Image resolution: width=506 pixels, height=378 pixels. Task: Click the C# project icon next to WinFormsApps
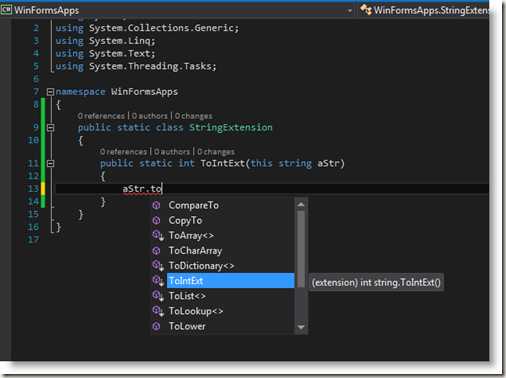tap(6, 10)
